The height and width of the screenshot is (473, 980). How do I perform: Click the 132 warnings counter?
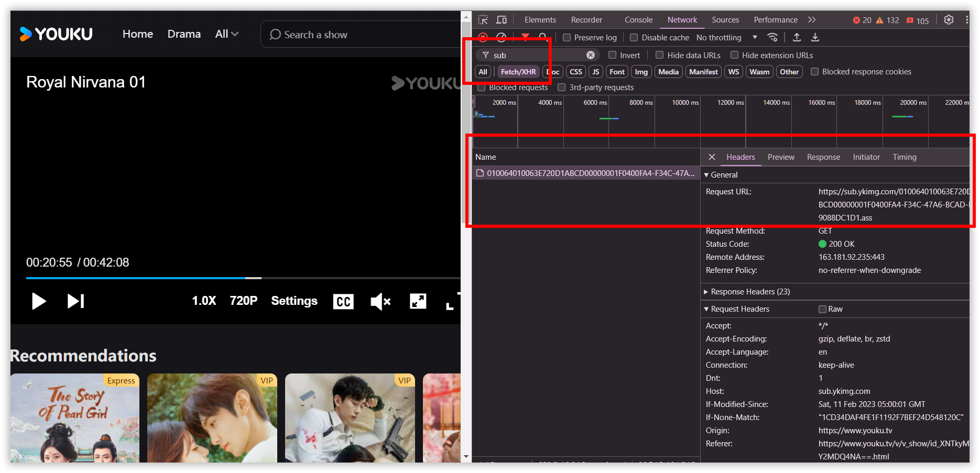click(888, 20)
